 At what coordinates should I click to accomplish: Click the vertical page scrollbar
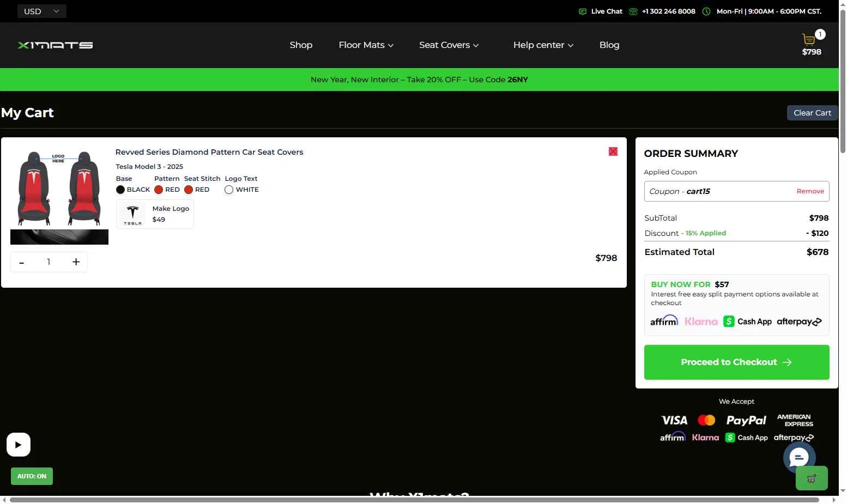coord(843,82)
